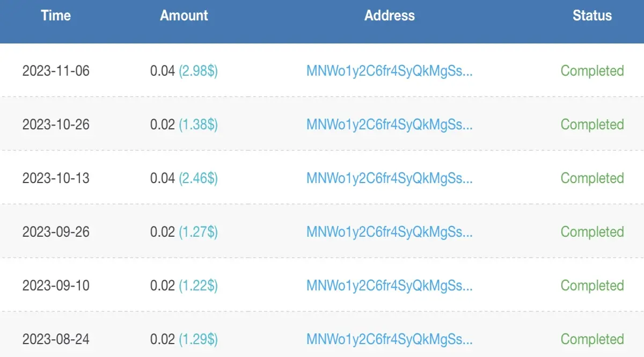The image size is (644, 357).
Task: Click the Status column header
Action: [592, 16]
